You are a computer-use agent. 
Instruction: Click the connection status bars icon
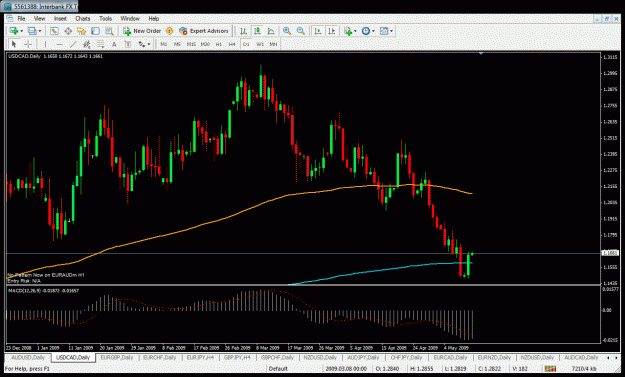point(550,369)
